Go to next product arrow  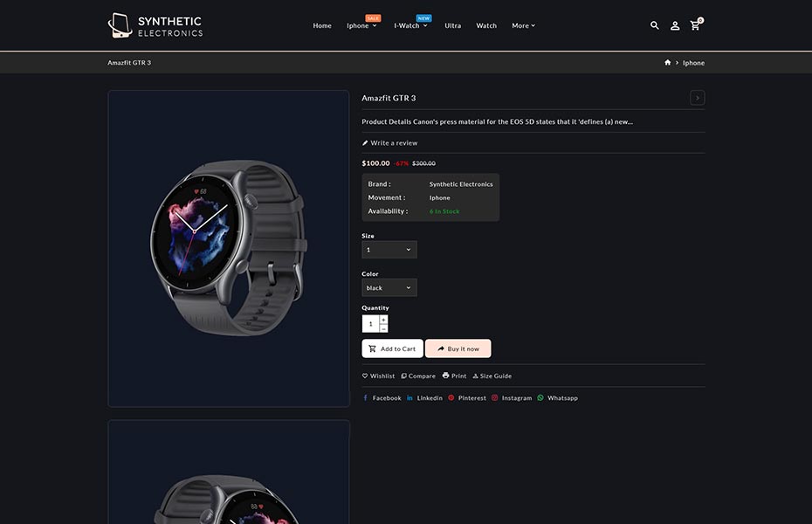[x=697, y=98]
